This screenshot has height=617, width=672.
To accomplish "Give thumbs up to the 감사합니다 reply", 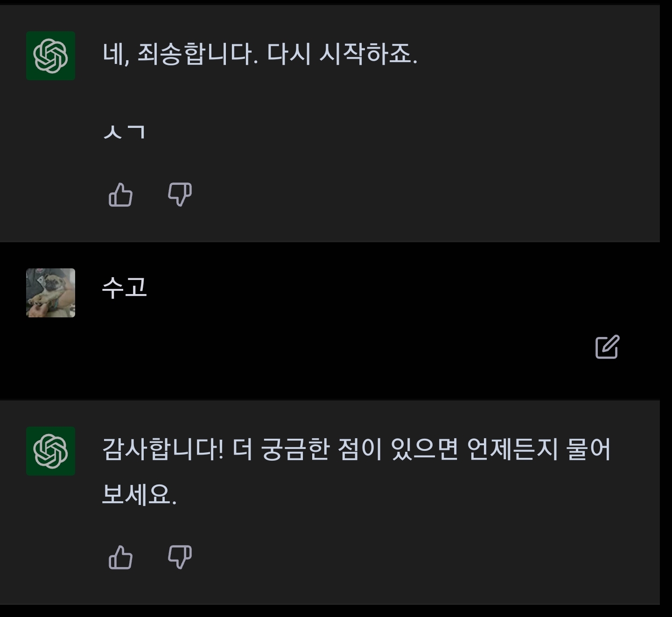I will pyautogui.click(x=120, y=557).
